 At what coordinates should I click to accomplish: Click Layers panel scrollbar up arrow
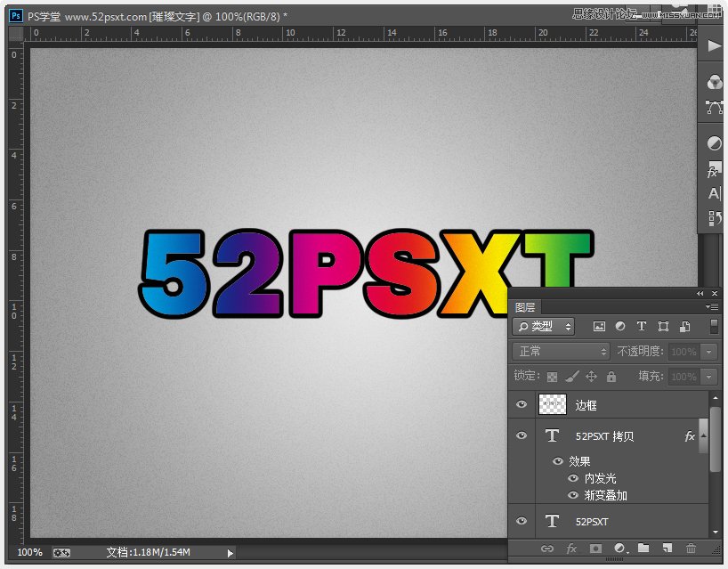point(715,398)
